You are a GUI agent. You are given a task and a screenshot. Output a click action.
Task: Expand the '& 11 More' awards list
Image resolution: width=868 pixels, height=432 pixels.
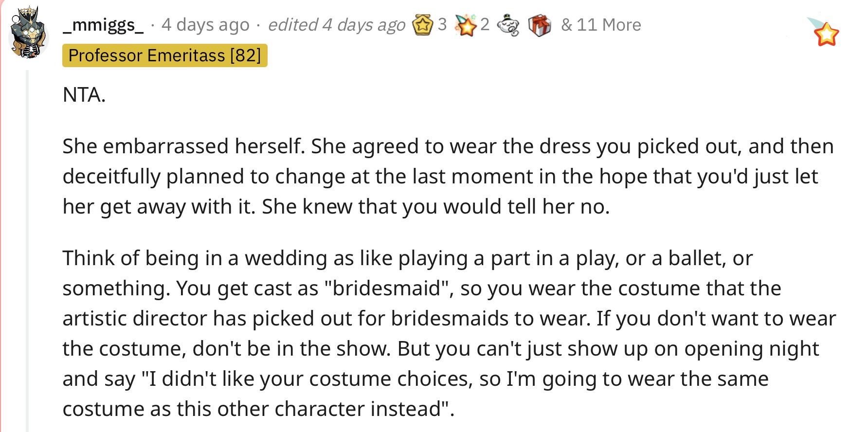(x=601, y=25)
